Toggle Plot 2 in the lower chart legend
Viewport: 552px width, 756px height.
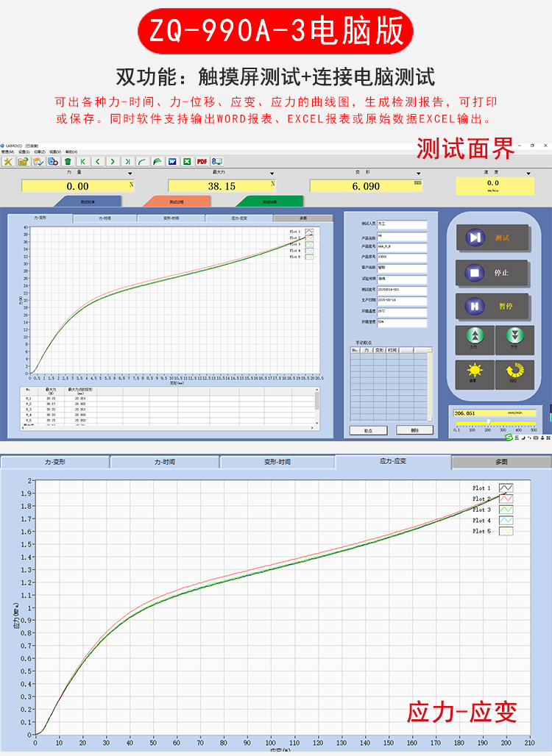click(506, 499)
